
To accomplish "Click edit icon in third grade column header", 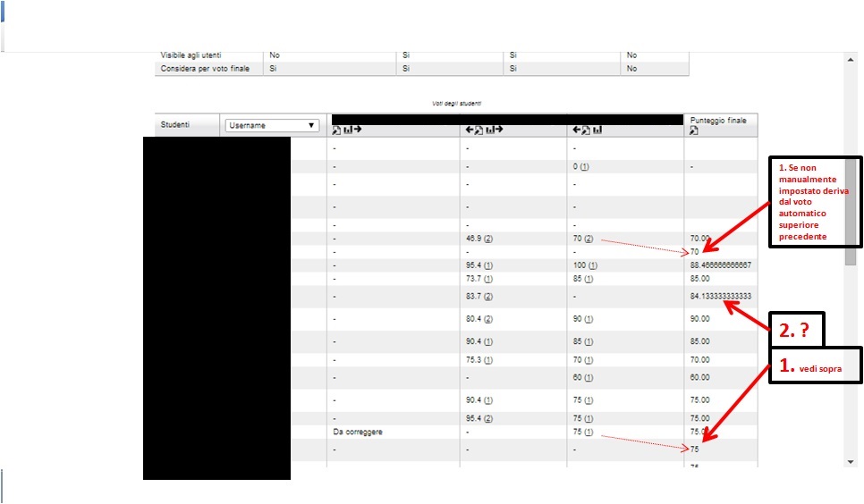I will coord(587,130).
